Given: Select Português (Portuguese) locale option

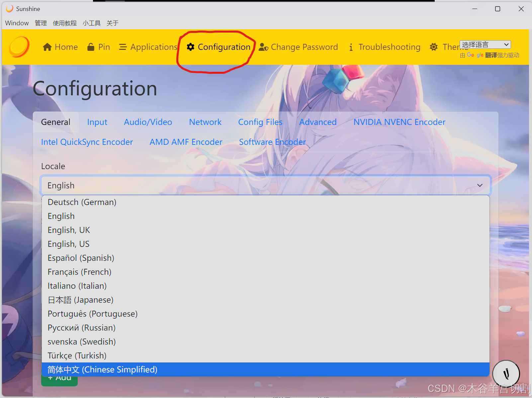Looking at the screenshot, I should tap(265, 314).
